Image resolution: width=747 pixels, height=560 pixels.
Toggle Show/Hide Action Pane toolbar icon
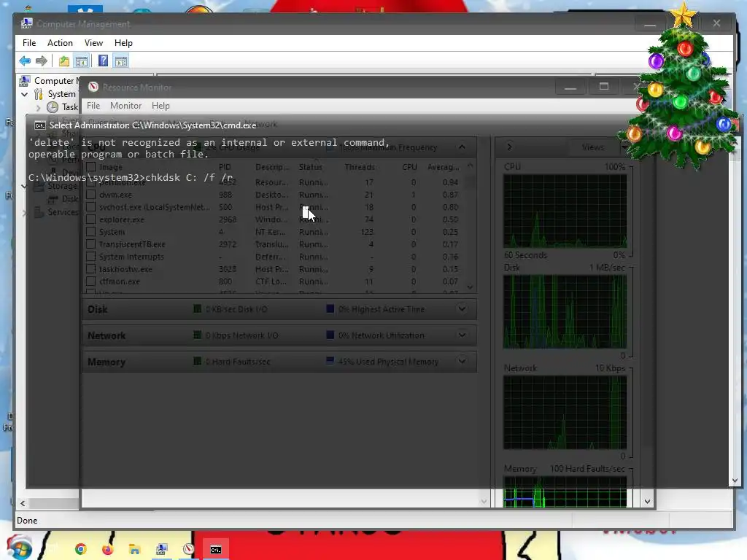click(121, 61)
